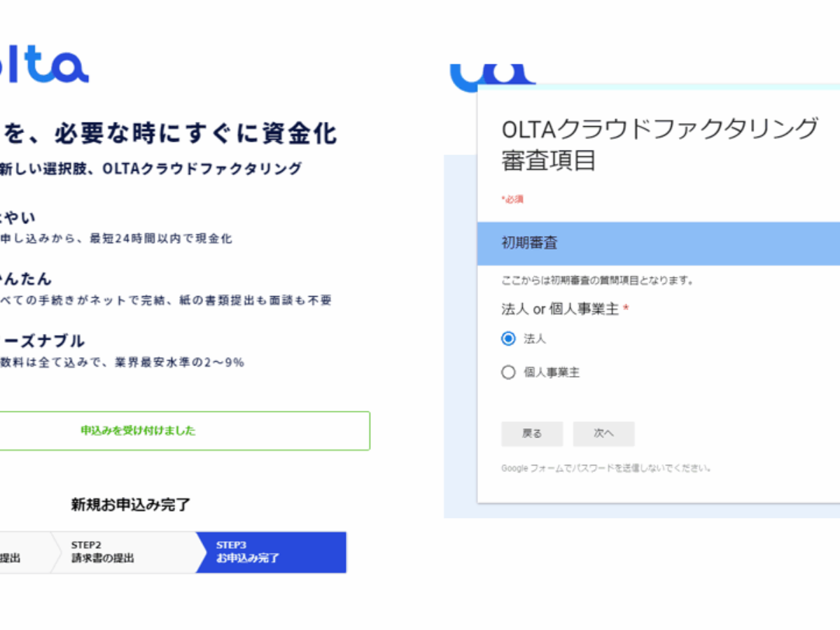Click the red 必須 required note
Viewport: 840px width, 630px height.
tap(512, 199)
